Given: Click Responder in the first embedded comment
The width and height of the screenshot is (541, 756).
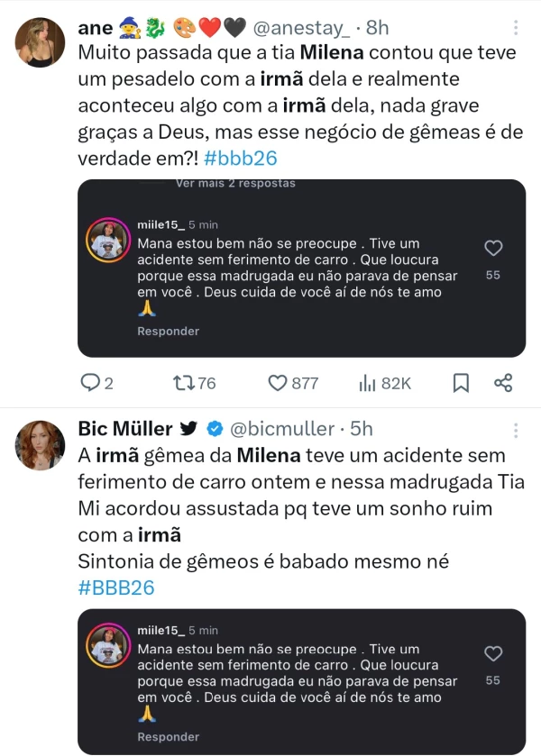Looking at the screenshot, I should click(x=168, y=332).
